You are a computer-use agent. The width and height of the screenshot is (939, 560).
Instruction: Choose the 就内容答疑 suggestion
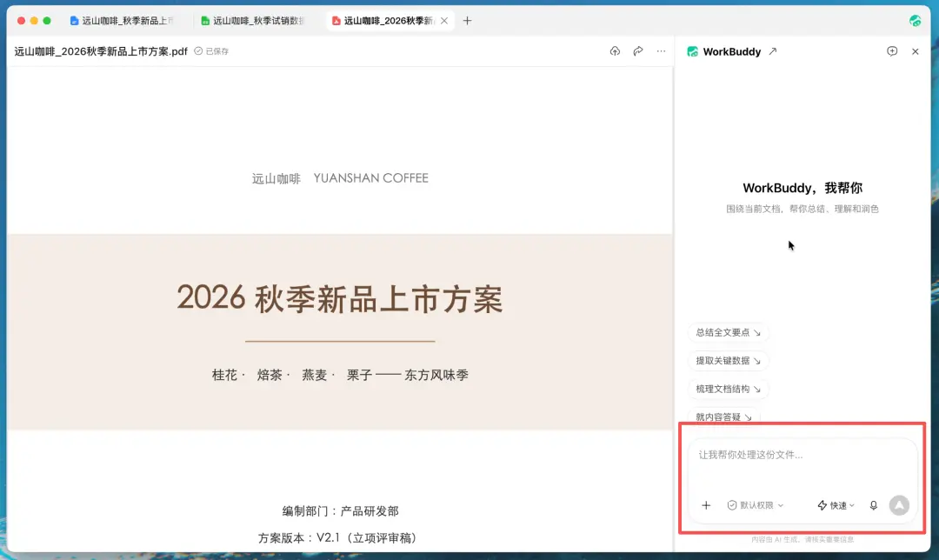tap(724, 417)
